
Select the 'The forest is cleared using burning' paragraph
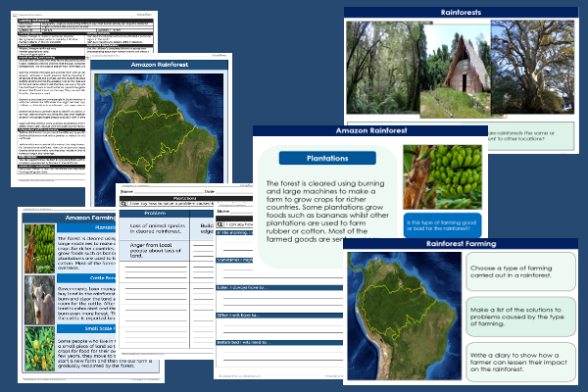pos(327,212)
